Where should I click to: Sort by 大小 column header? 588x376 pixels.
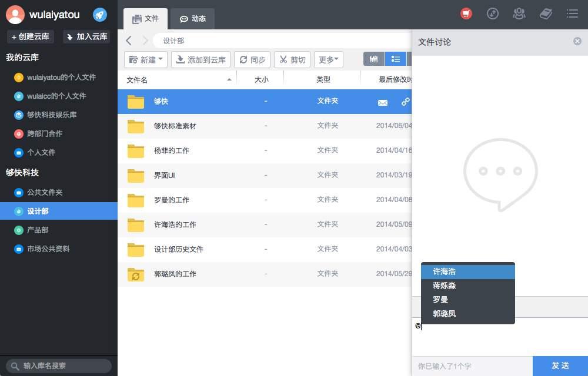(260, 80)
